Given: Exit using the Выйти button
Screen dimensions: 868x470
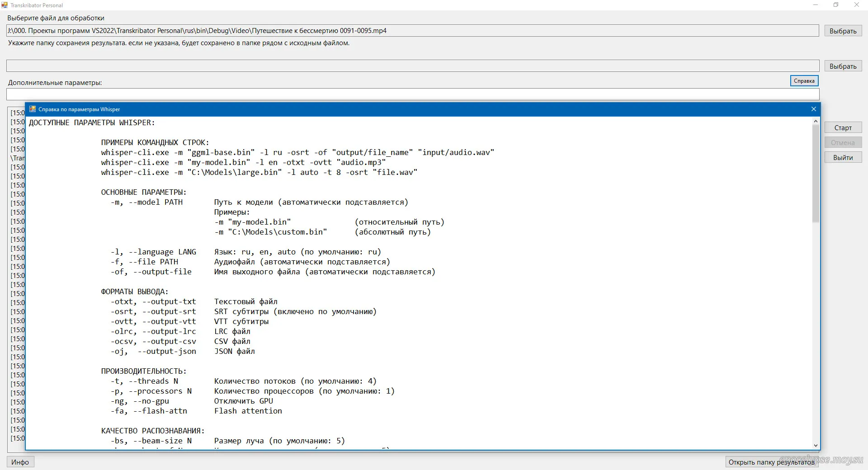Looking at the screenshot, I should [843, 158].
